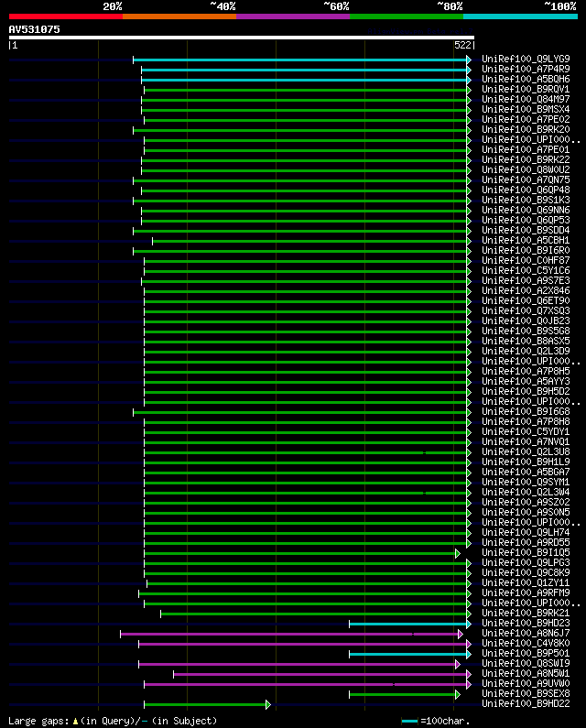Open hit UniRef100_B9RQV1
586x728 pixels.
[526, 89]
